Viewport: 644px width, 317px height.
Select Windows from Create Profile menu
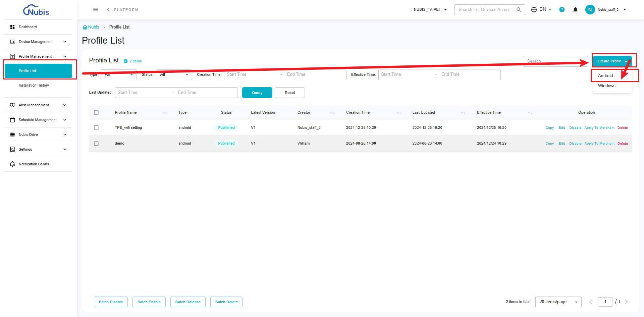tap(607, 86)
